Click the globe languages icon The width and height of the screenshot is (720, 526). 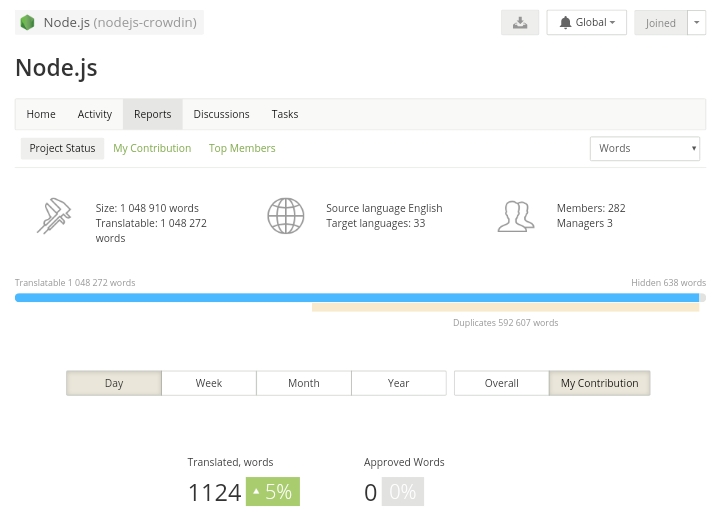point(286,216)
